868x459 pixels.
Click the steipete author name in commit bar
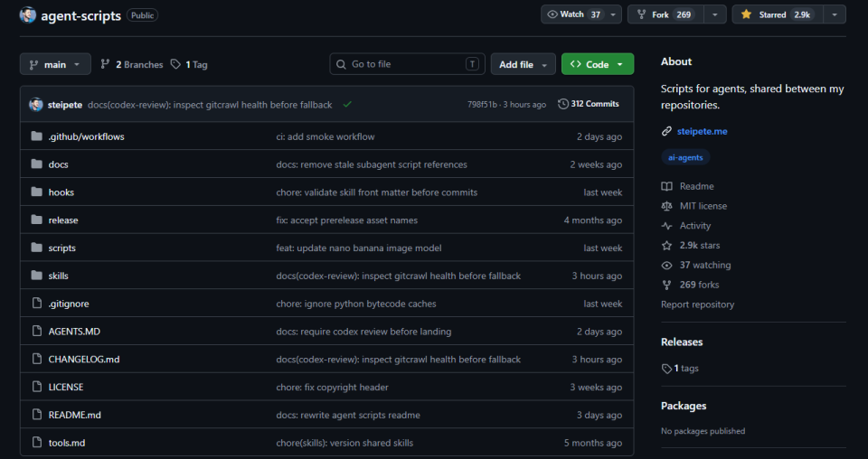click(65, 105)
